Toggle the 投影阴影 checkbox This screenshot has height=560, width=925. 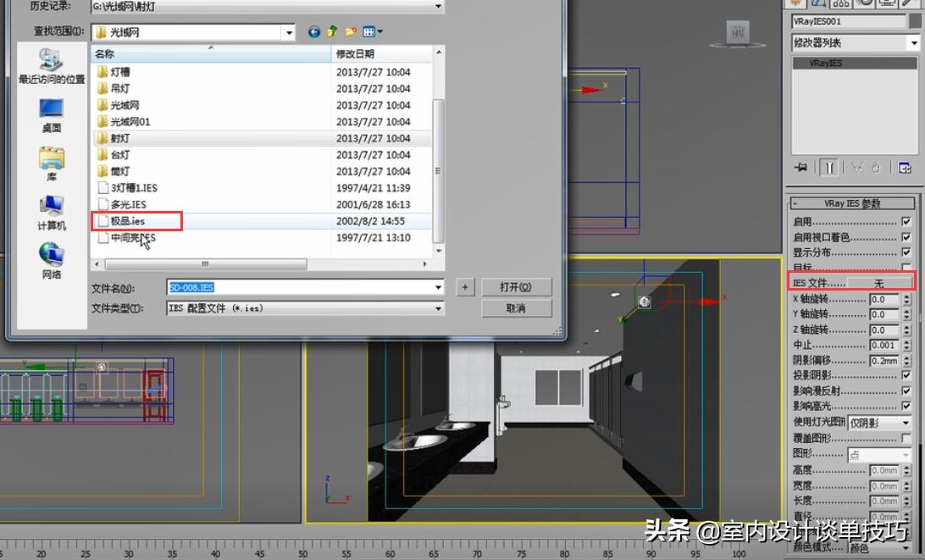coord(906,375)
